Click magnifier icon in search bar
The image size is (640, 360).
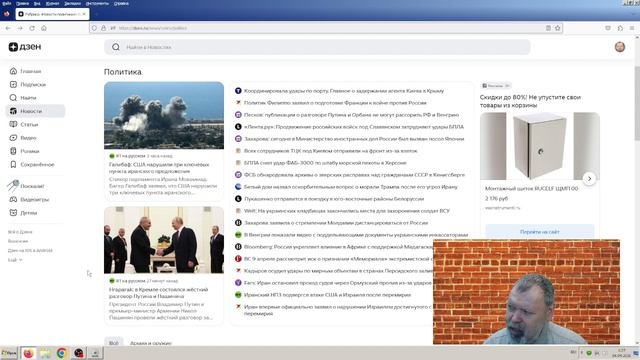click(116, 47)
